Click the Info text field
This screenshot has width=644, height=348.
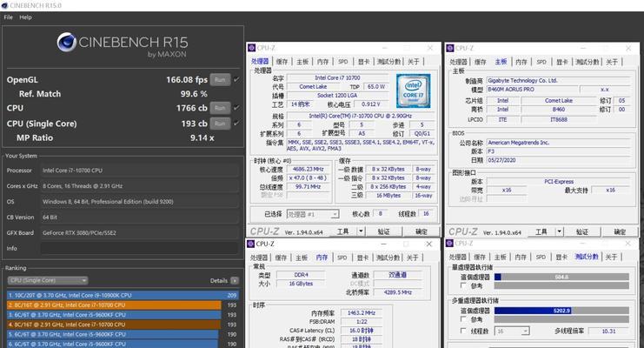click(x=139, y=248)
